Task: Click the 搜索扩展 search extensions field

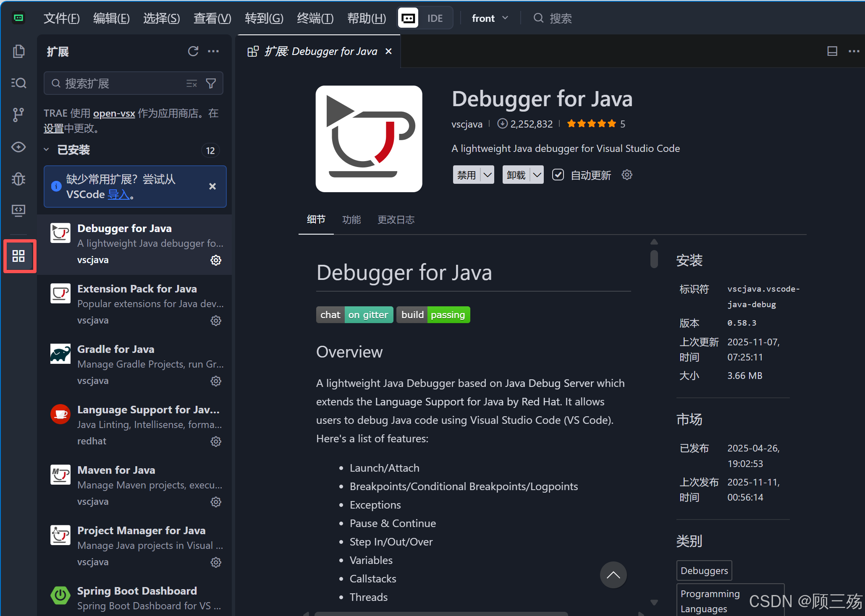Action: click(122, 84)
